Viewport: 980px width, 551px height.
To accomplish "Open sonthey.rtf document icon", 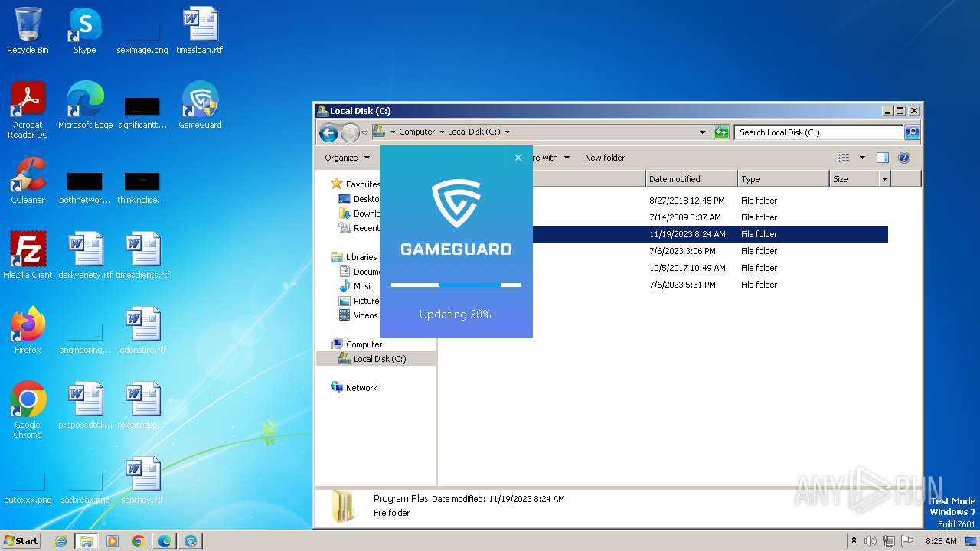I will click(x=142, y=481).
